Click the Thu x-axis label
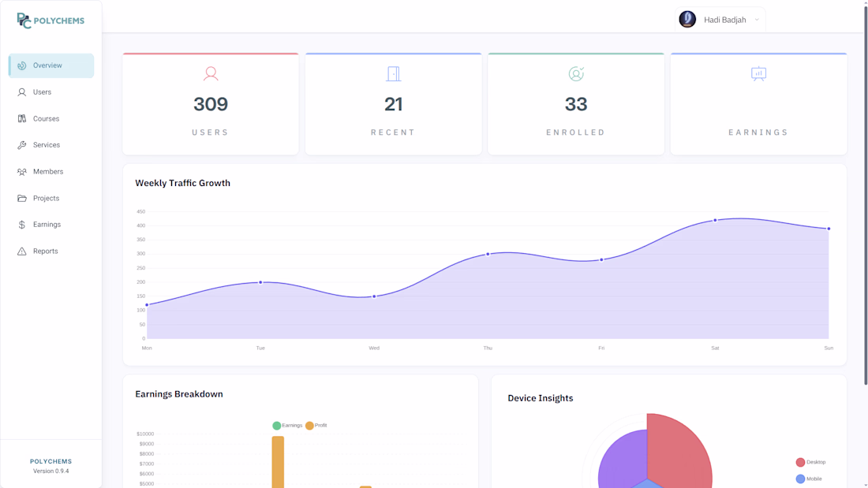The width and height of the screenshot is (868, 488). (488, 348)
